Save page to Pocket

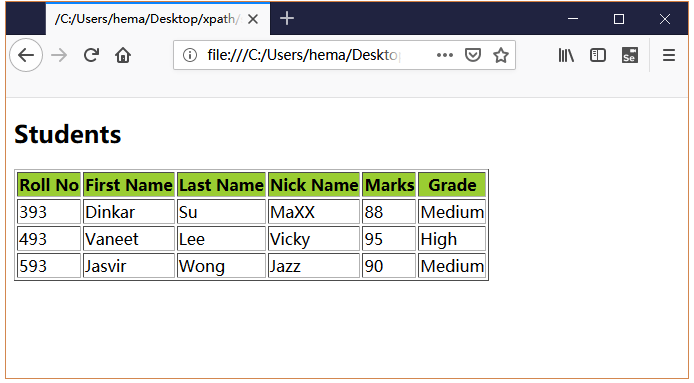coord(473,55)
